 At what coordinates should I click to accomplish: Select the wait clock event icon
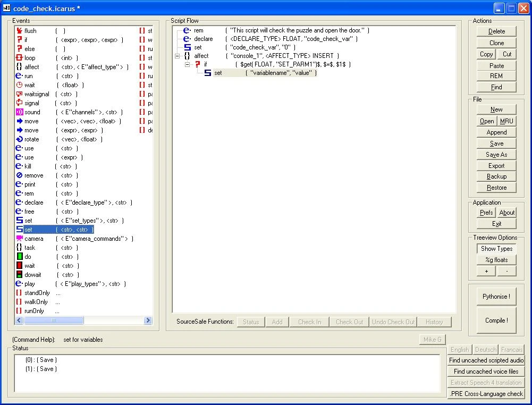pyautogui.click(x=20, y=85)
